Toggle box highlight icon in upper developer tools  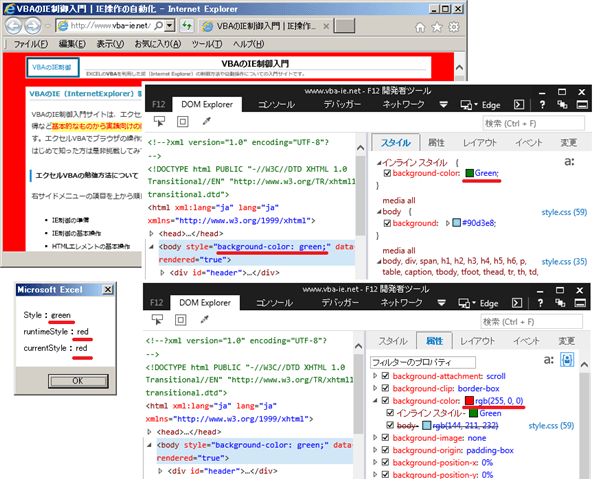click(183, 122)
